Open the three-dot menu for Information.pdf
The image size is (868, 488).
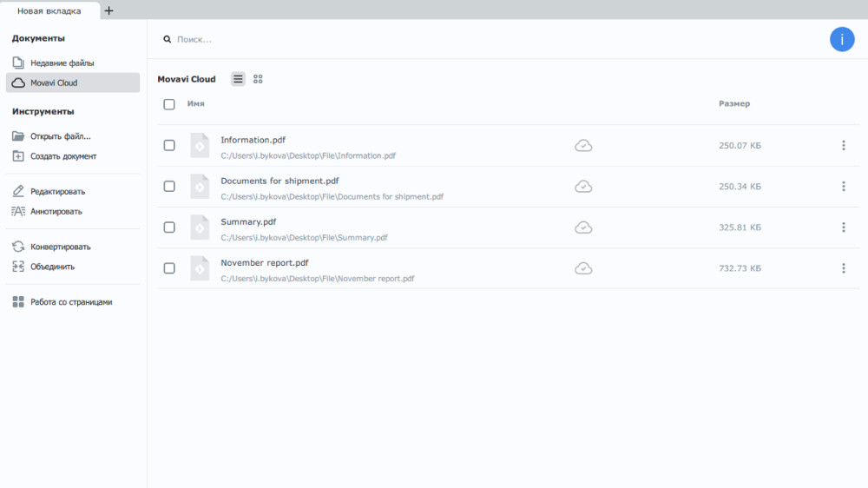(844, 145)
